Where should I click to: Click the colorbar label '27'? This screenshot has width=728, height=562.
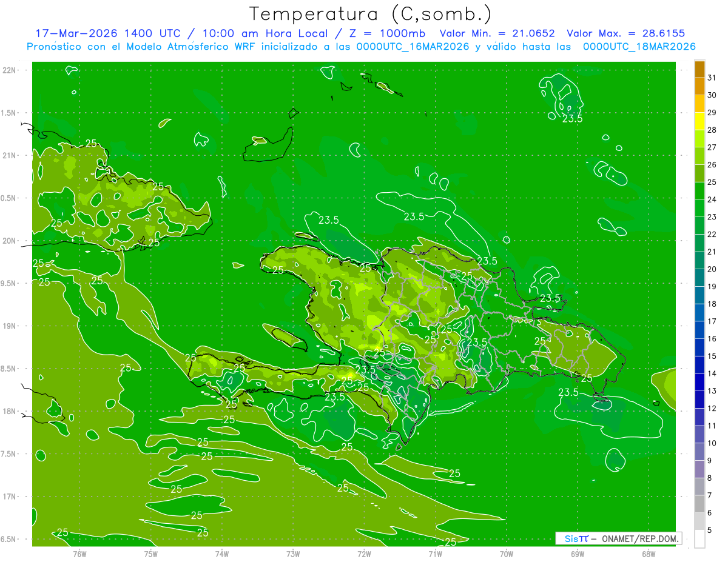point(712,147)
